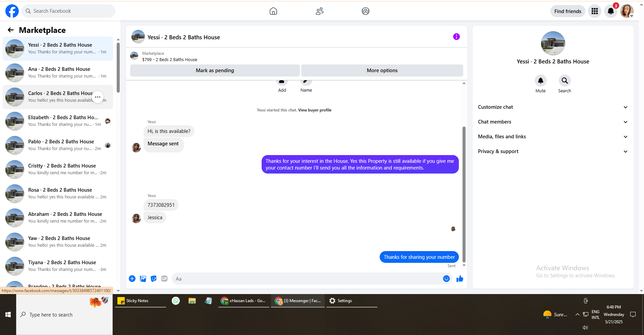The height and width of the screenshot is (335, 644).
Task: Open Yaw's conversation in the list
Action: tap(58, 242)
